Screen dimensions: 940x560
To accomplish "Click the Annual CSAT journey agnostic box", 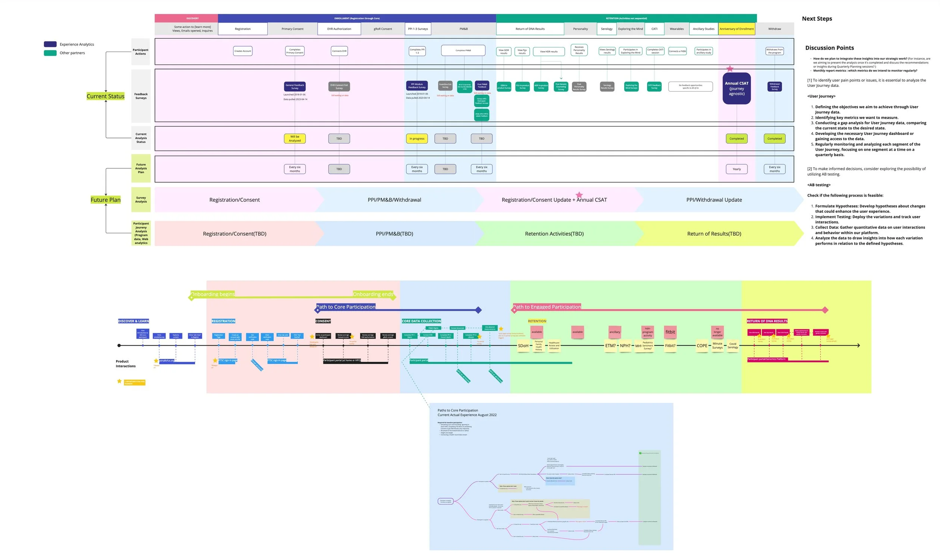I will 736,88.
